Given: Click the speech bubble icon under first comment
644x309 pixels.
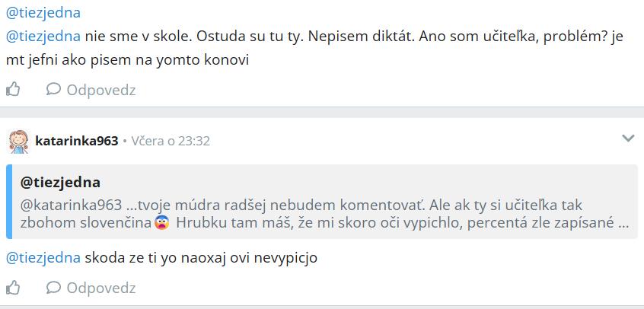Looking at the screenshot, I should 53,89.
